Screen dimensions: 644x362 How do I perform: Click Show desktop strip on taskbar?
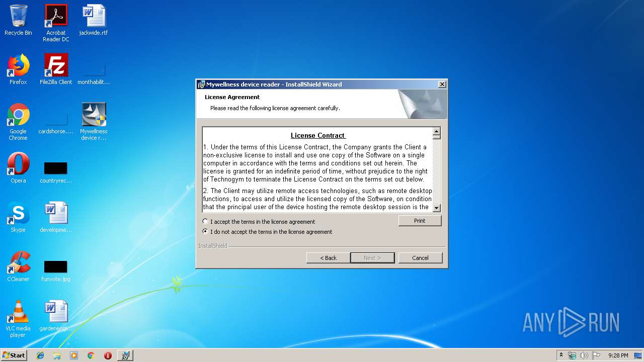(x=639, y=355)
